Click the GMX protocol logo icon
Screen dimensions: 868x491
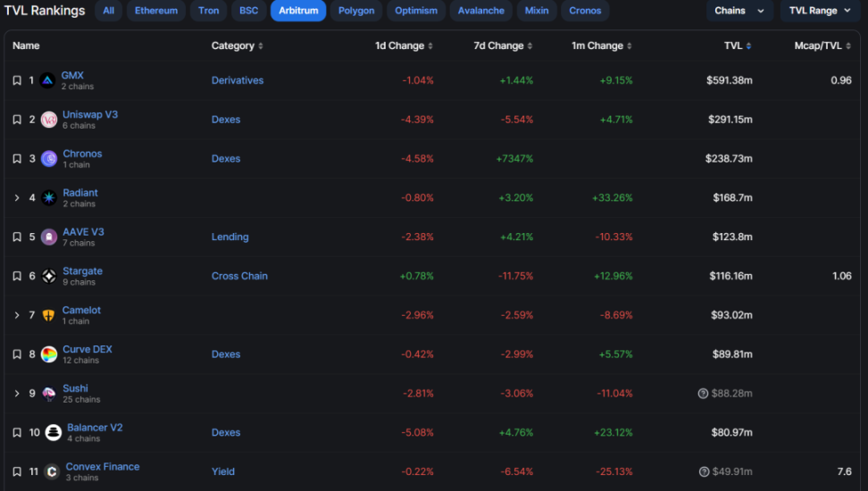[47, 80]
